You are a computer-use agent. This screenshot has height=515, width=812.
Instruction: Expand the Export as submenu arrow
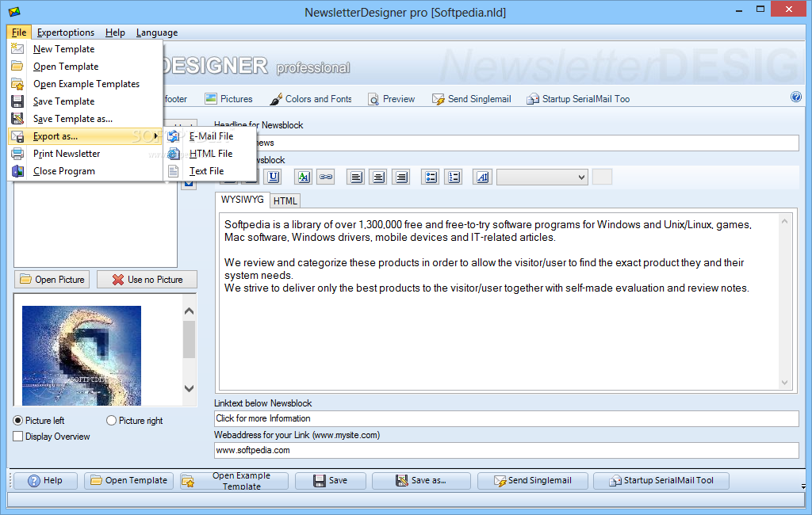point(155,136)
